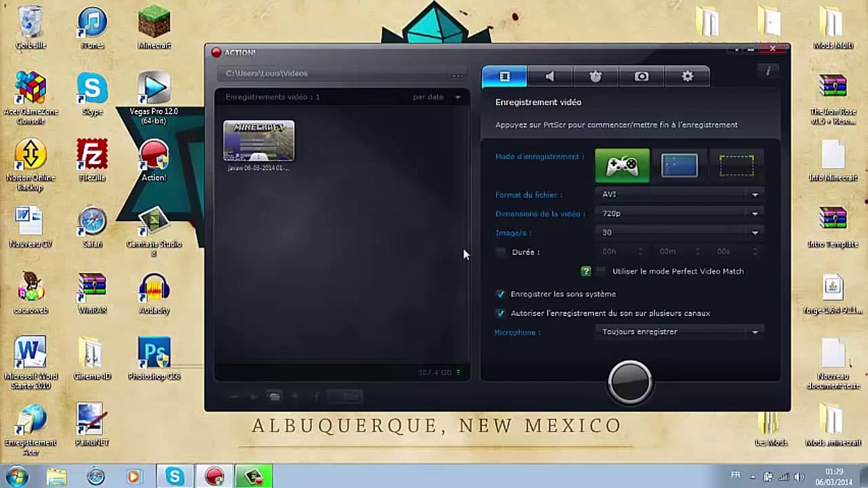Open the Info Minecraft file

(x=833, y=161)
